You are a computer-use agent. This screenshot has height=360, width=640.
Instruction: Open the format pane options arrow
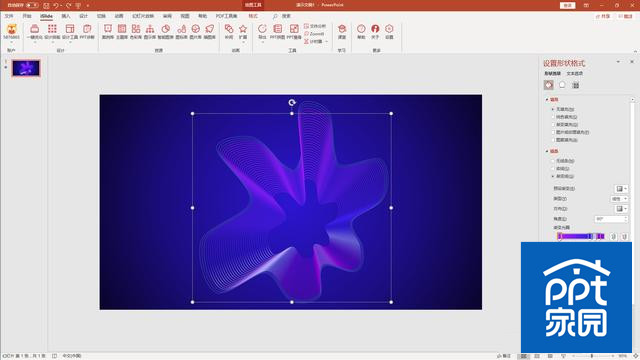[x=618, y=62]
